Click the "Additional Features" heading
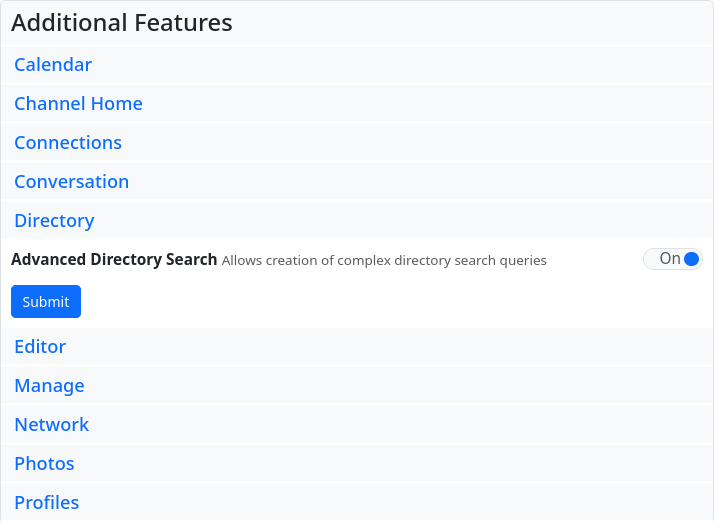714x523 pixels. (x=122, y=23)
